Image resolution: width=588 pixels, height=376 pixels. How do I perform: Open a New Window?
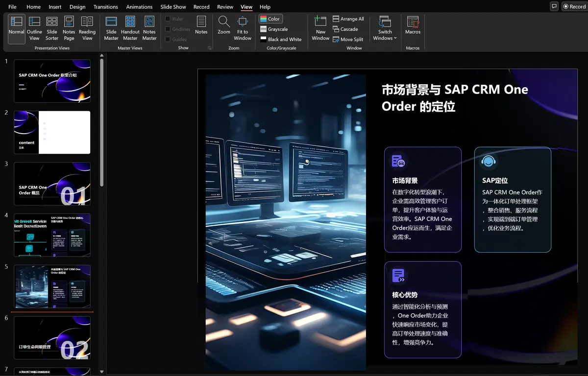[x=320, y=28]
